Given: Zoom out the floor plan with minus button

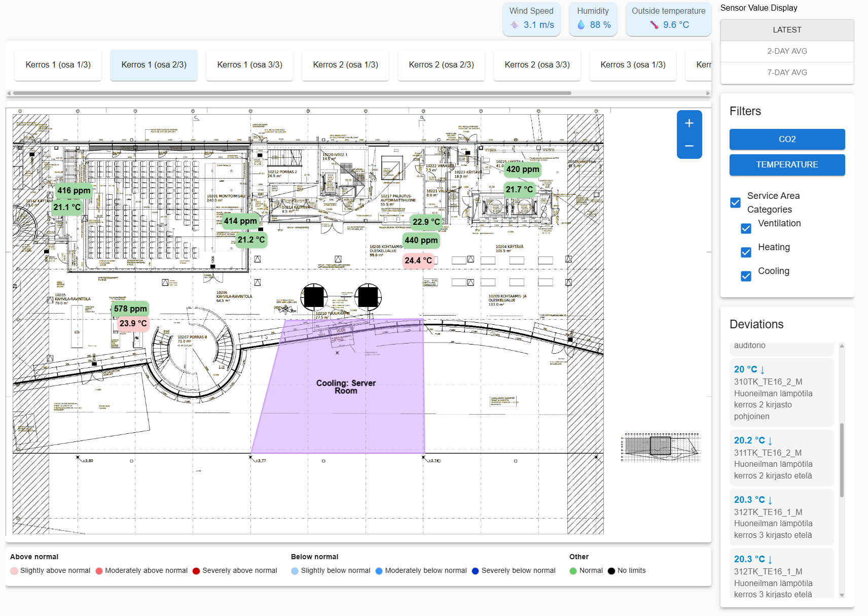Looking at the screenshot, I should pyautogui.click(x=689, y=146).
